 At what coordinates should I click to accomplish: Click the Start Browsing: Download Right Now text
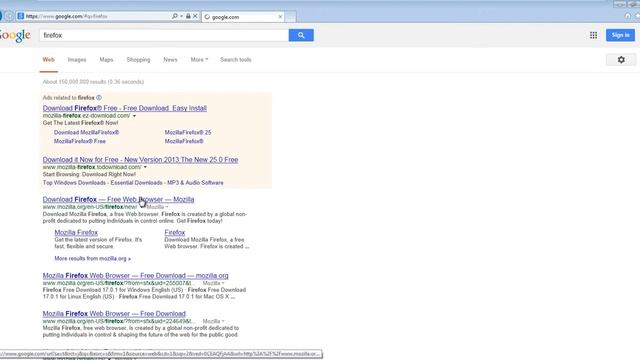tap(89, 174)
